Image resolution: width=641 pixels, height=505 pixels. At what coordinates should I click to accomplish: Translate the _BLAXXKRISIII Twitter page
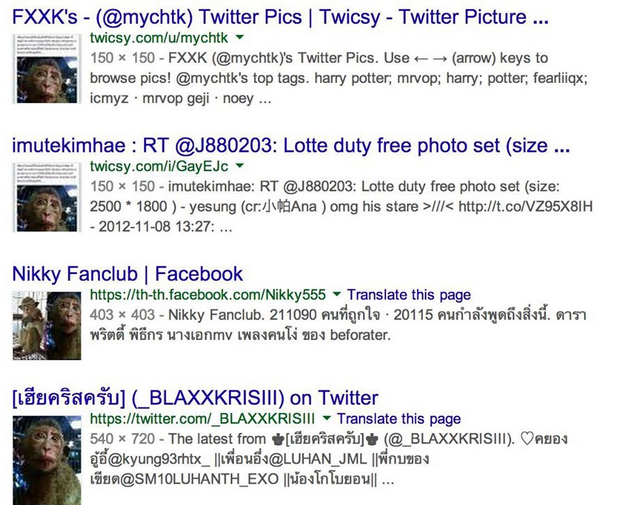[399, 419]
